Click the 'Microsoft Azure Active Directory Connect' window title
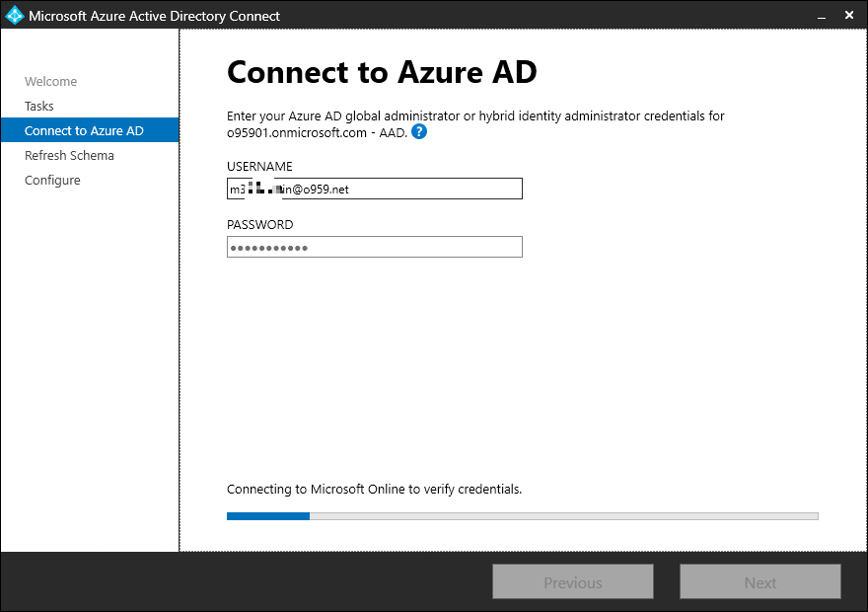This screenshot has width=868, height=612. 155,16
